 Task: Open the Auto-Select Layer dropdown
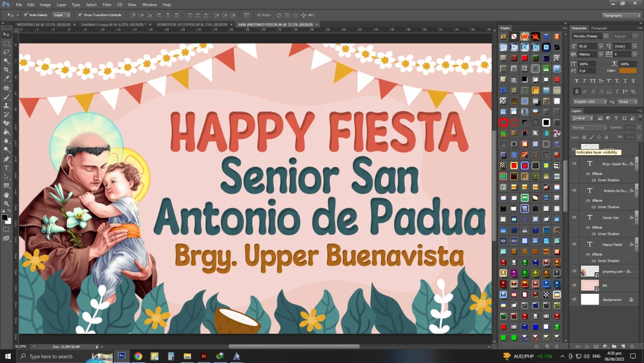click(62, 15)
